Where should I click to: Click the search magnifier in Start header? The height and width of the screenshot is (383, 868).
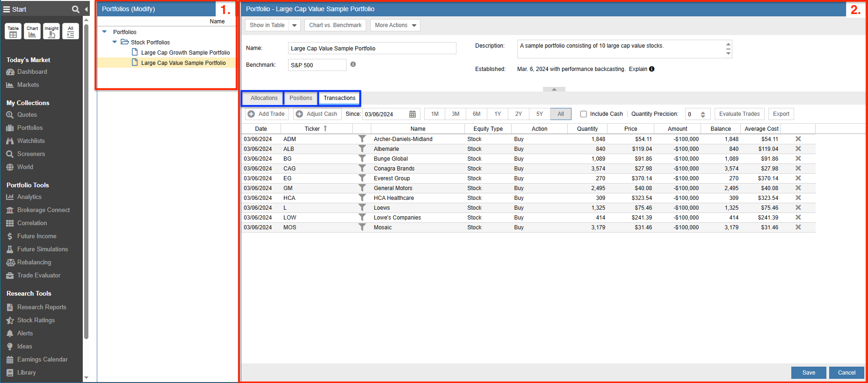(75, 9)
